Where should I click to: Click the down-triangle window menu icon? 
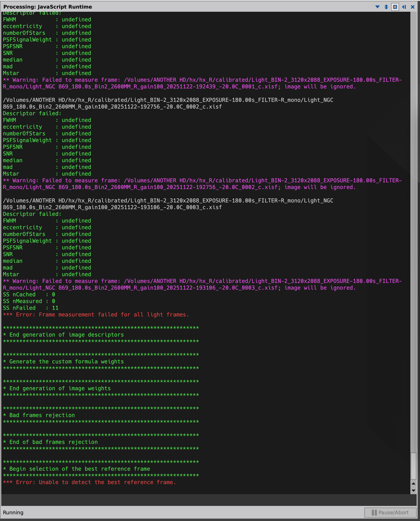[377, 7]
